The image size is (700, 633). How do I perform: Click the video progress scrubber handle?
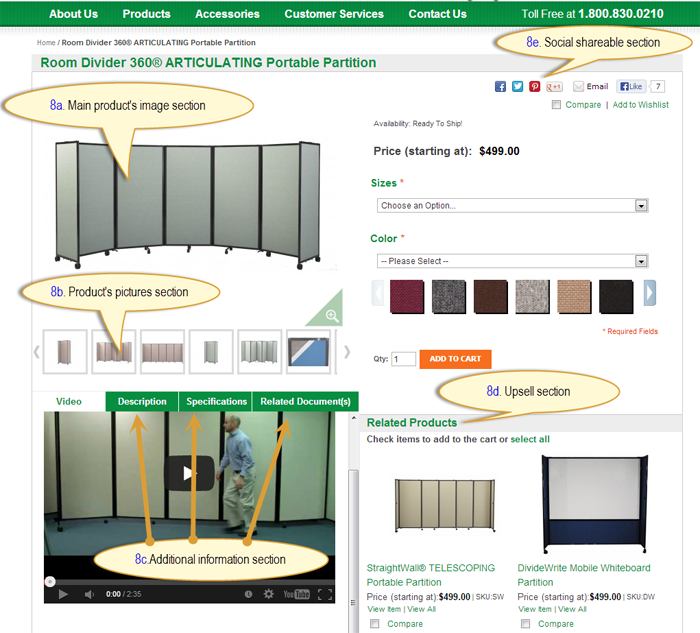(50, 581)
